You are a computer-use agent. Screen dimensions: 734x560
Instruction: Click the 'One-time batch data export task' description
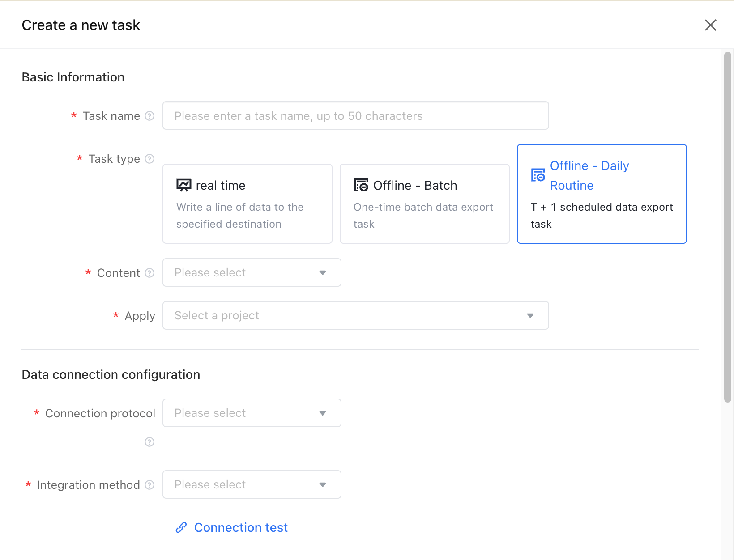coord(423,216)
